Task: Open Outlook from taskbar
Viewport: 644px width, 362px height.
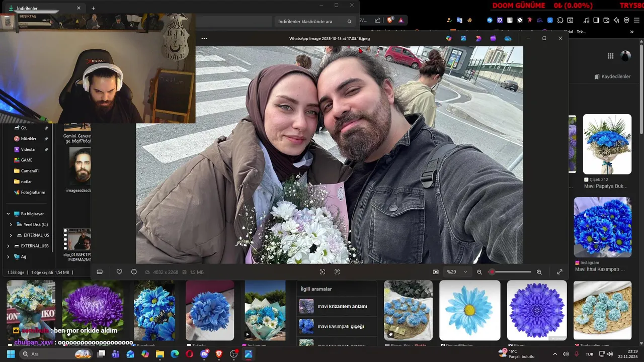Action: (130, 354)
